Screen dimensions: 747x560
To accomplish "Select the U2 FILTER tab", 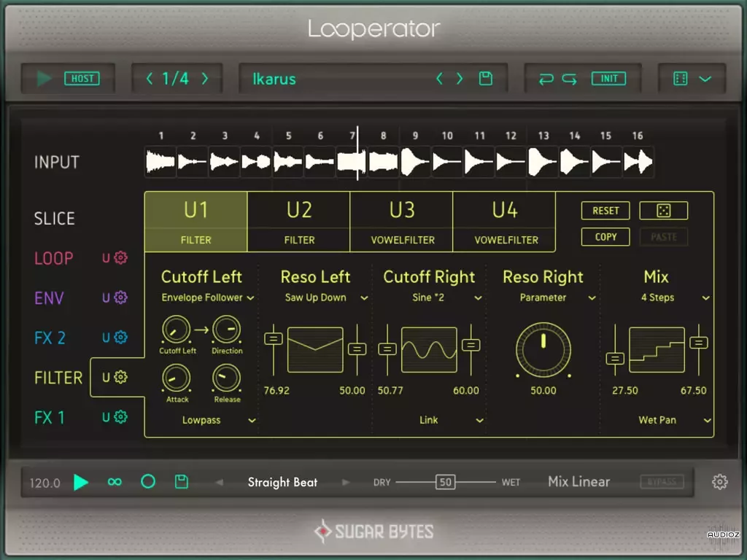I will click(298, 222).
